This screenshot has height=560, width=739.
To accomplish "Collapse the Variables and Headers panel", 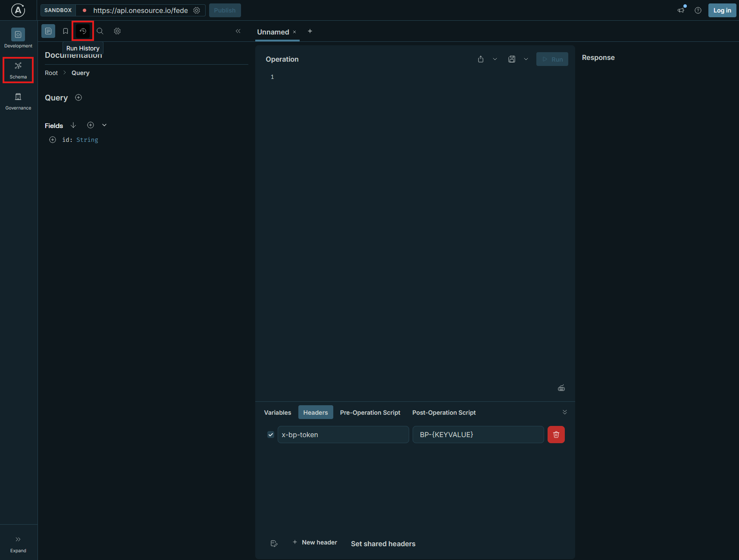I will click(x=565, y=412).
